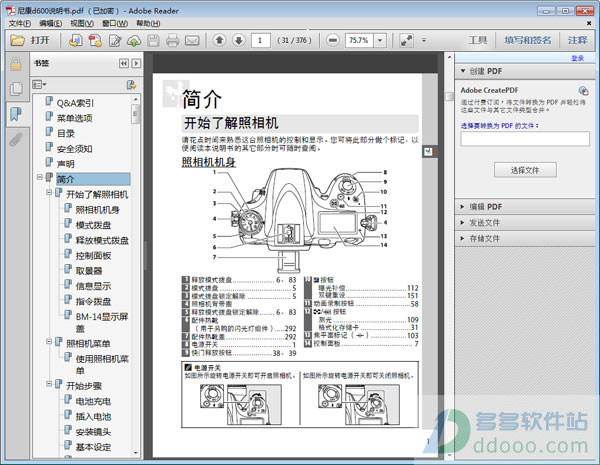Image resolution: width=600 pixels, height=465 pixels.
Task: Open the bookmarks panel ribbon icon
Action: click(x=16, y=114)
